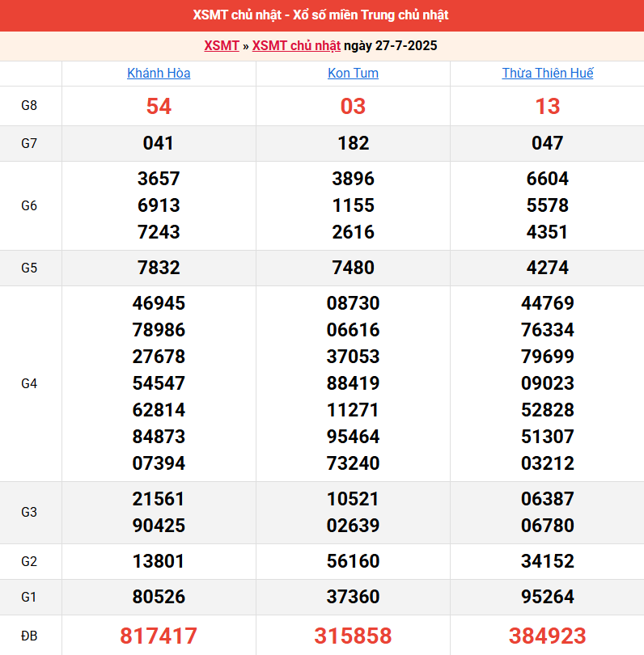Viewport: 644px width, 655px height.
Task: Open the XSMT breadcrumb link
Action: 222,45
